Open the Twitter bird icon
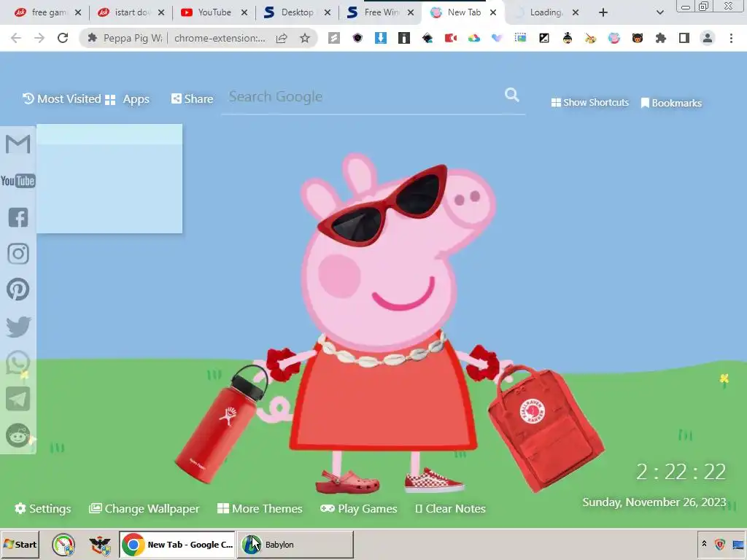The image size is (747, 560). pyautogui.click(x=18, y=327)
